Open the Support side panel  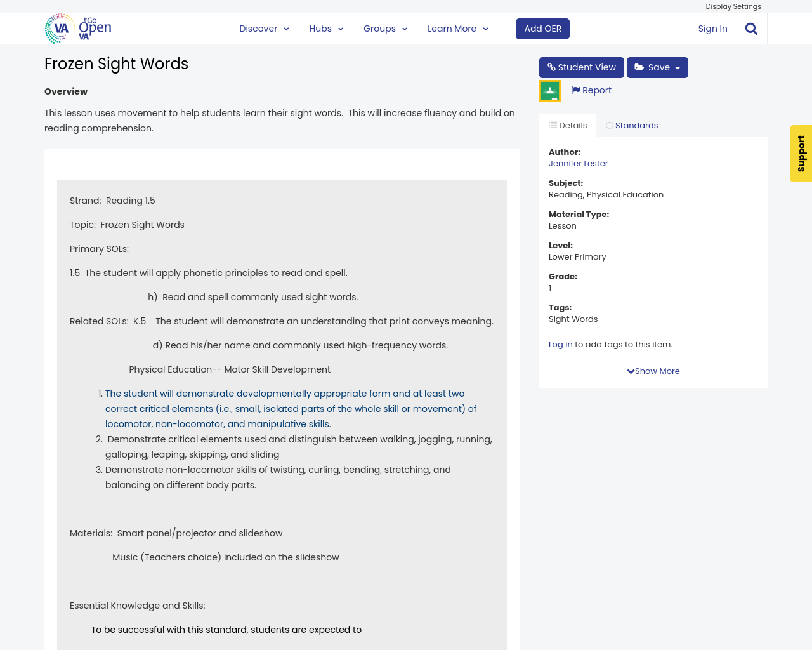(801, 154)
